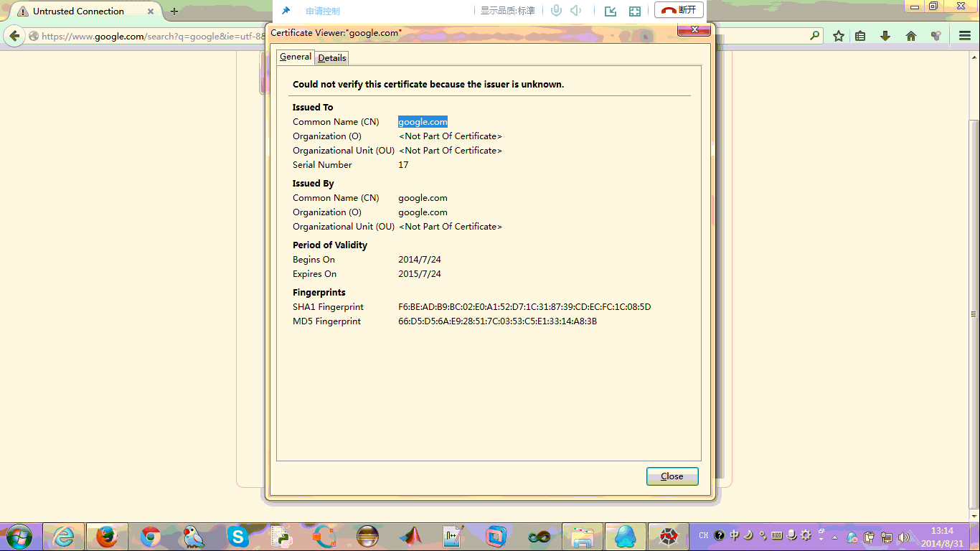The width and height of the screenshot is (980, 551).
Task: Click Issued To Organization Not Part Of Certificate
Action: pos(451,136)
